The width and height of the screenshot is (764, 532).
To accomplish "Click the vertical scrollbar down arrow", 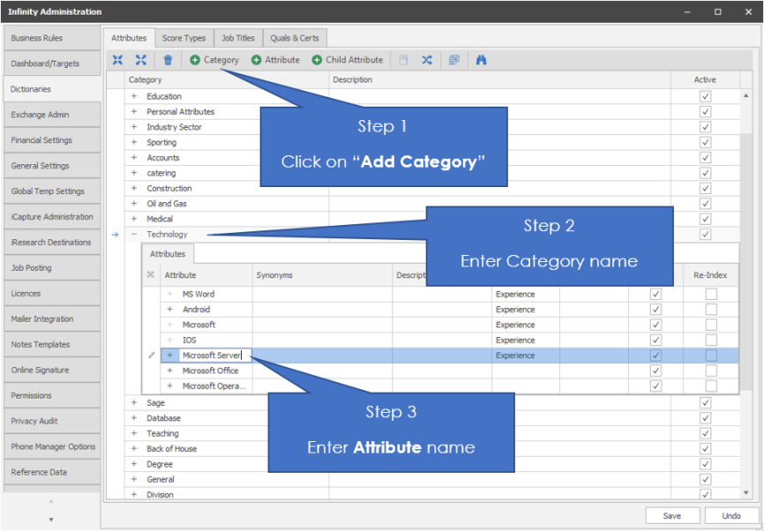I will (746, 493).
